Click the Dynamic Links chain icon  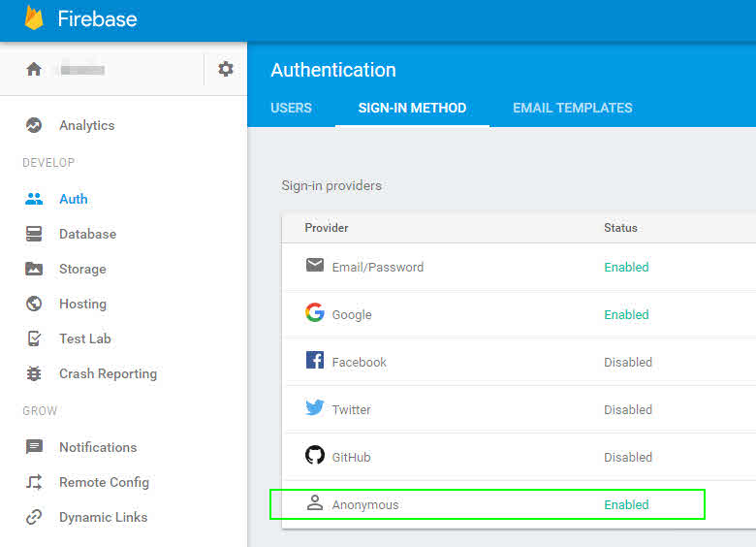(34, 517)
